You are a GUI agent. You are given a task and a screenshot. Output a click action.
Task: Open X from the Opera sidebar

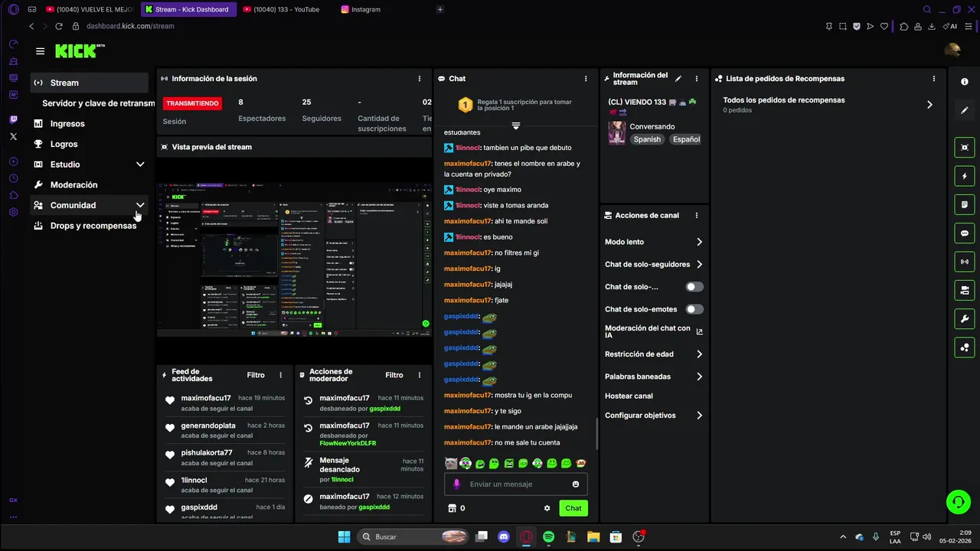13,136
